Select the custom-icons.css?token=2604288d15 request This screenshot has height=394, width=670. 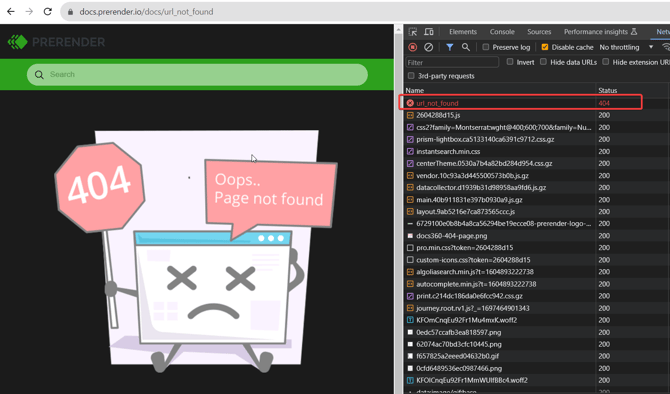point(473,260)
